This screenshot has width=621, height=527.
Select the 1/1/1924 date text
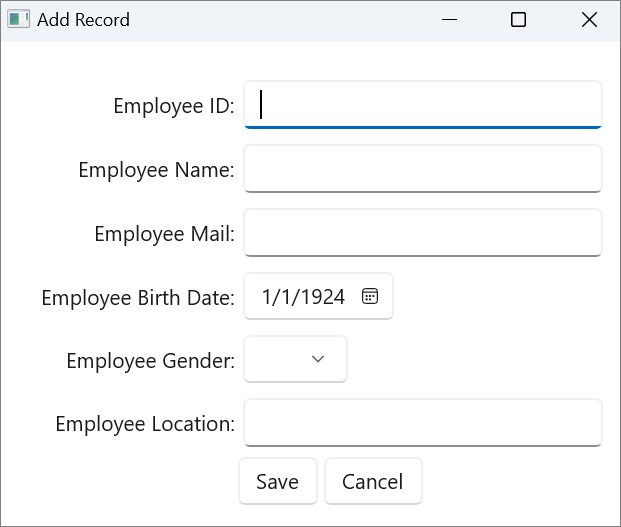pyautogui.click(x=303, y=296)
